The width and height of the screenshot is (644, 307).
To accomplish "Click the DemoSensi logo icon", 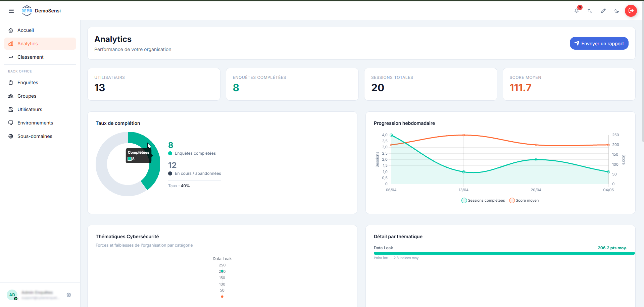I will (27, 11).
